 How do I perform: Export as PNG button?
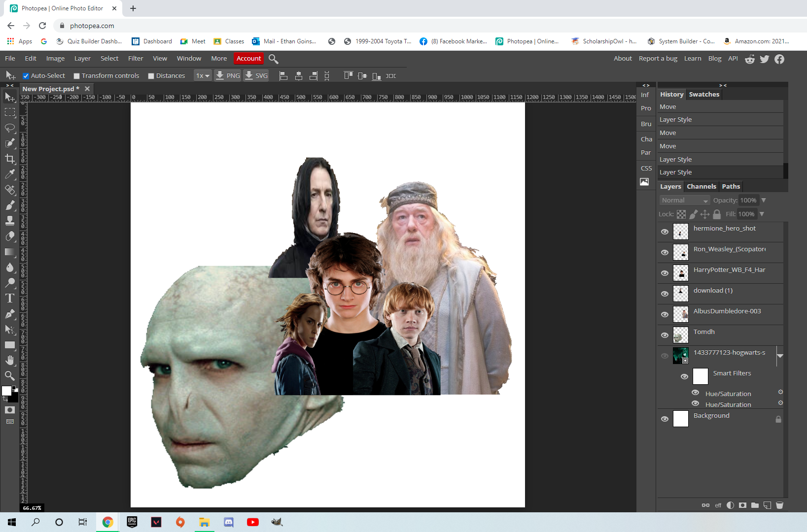click(228, 75)
